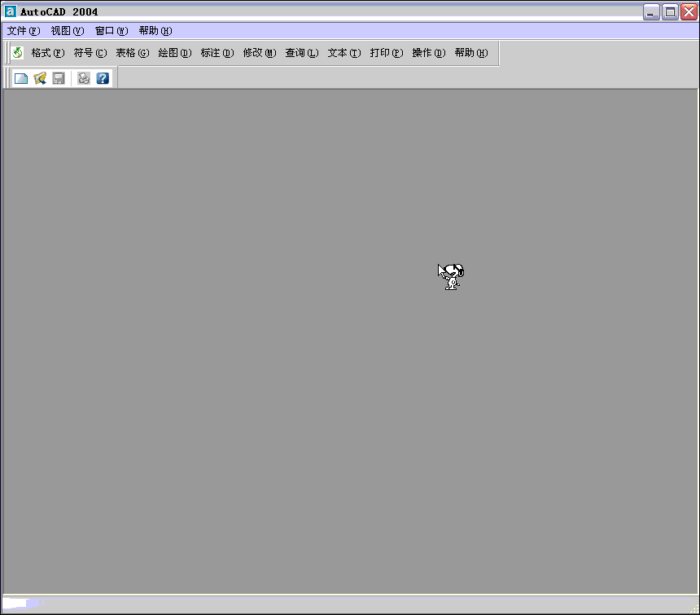This screenshot has width=700, height=615.
Task: Open help using the question mark icon
Action: (x=102, y=77)
